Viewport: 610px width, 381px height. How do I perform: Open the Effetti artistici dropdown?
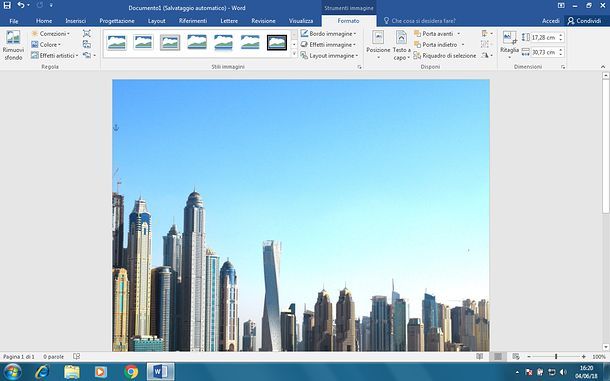(55, 56)
